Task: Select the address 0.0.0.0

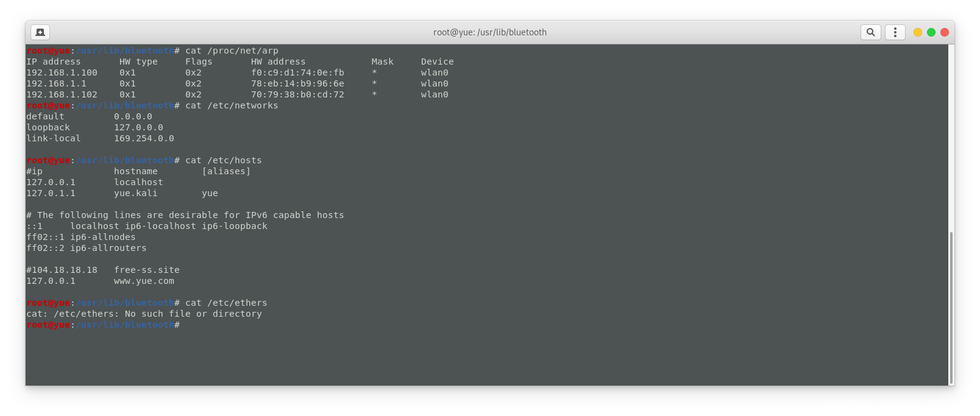Action: tap(133, 116)
